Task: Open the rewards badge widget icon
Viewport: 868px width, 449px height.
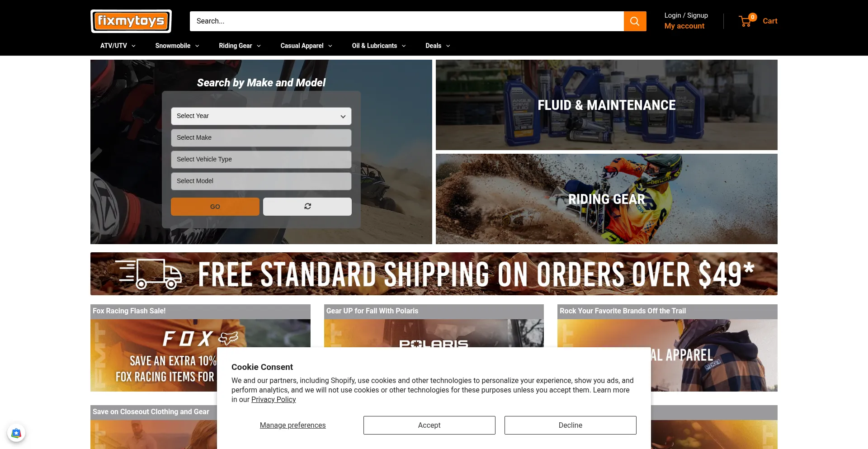Action: (16, 433)
